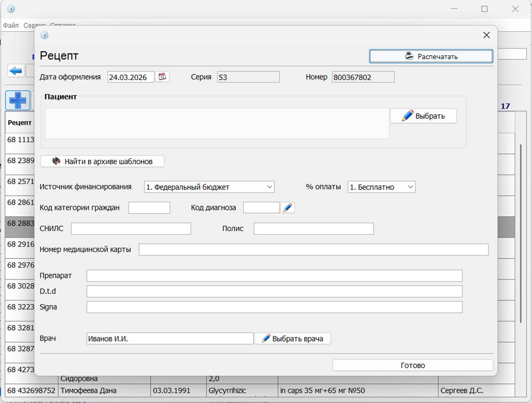
Task: Click the vertical scrollbar of the recipe list
Action: pyautogui.click(x=520, y=234)
